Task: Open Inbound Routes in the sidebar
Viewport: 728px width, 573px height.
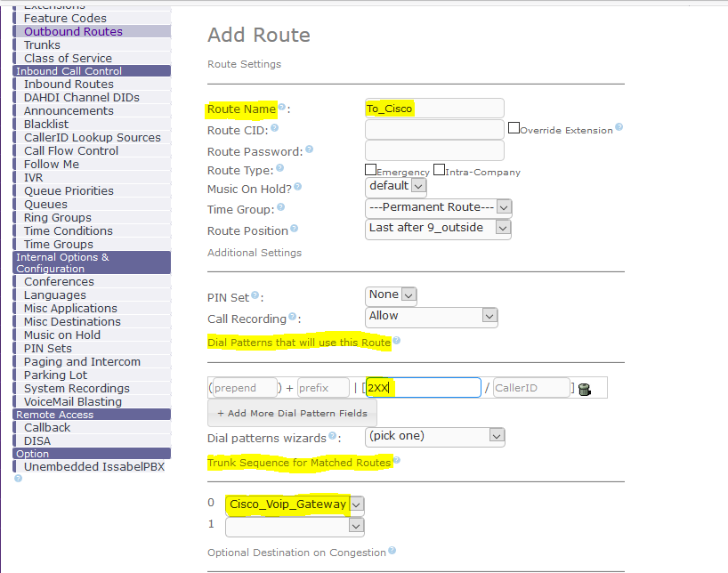Action: coord(69,85)
